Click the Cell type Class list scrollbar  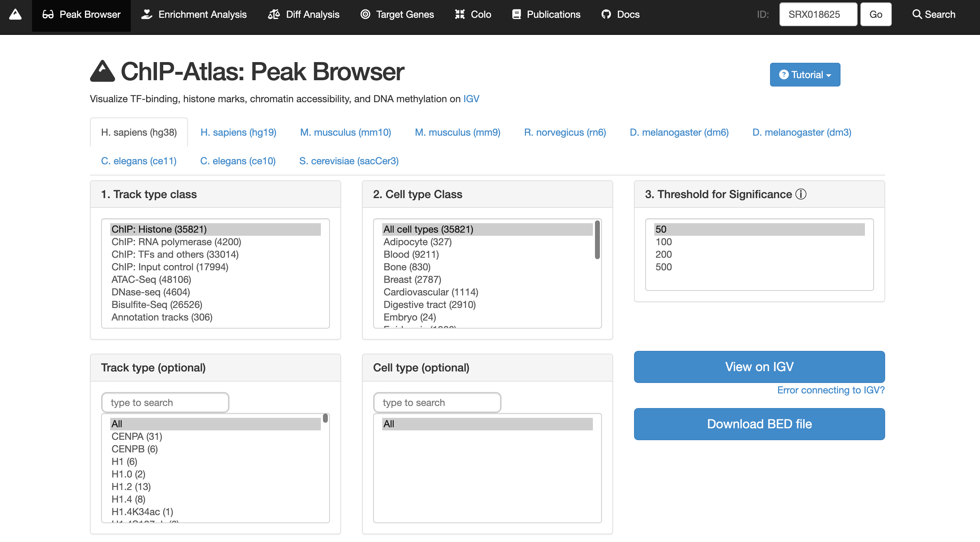point(597,240)
